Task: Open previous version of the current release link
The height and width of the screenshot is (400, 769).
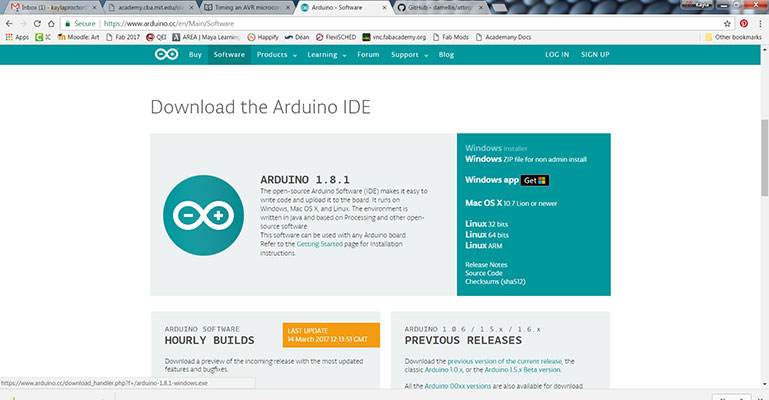Action: click(x=505, y=361)
